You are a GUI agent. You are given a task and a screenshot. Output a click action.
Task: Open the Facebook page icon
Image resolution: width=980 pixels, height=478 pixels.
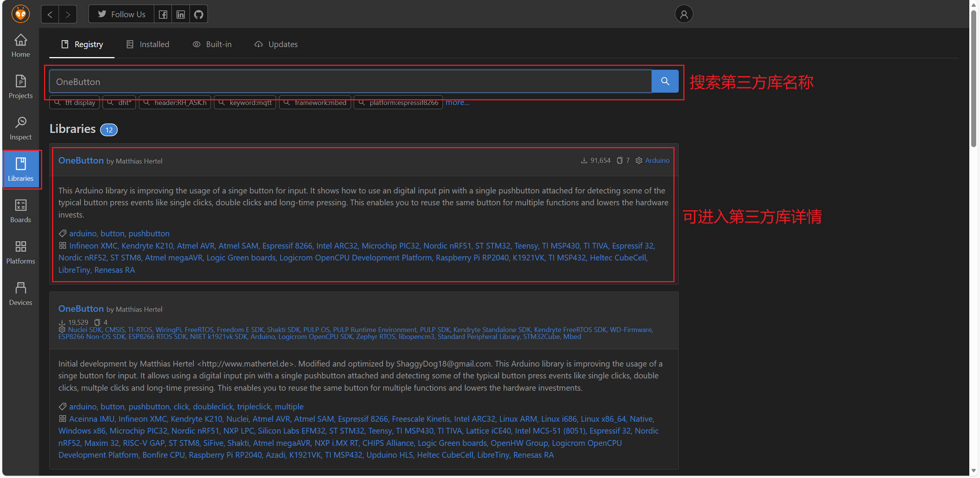coord(163,14)
